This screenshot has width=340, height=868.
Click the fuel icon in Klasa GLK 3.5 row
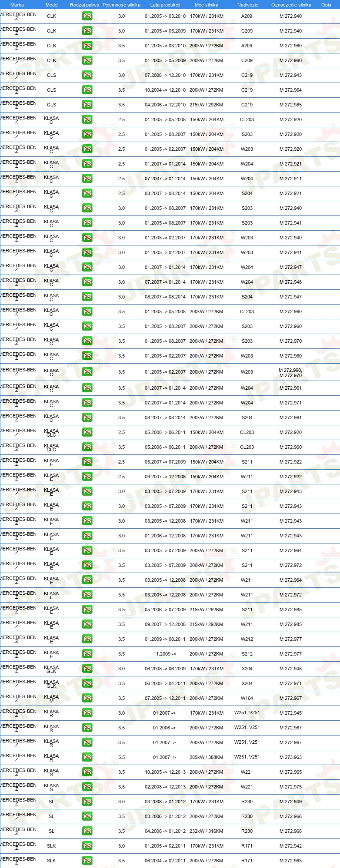(87, 683)
